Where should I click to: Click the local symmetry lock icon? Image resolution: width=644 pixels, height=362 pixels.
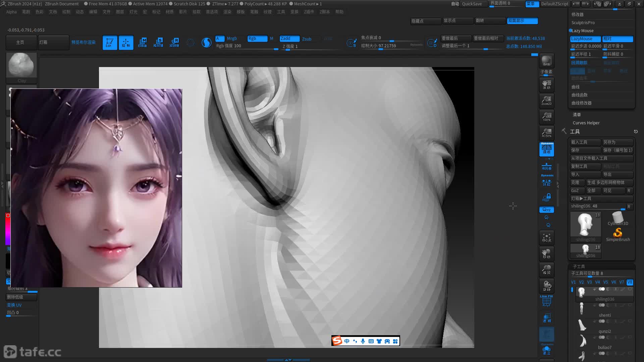[x=546, y=197]
